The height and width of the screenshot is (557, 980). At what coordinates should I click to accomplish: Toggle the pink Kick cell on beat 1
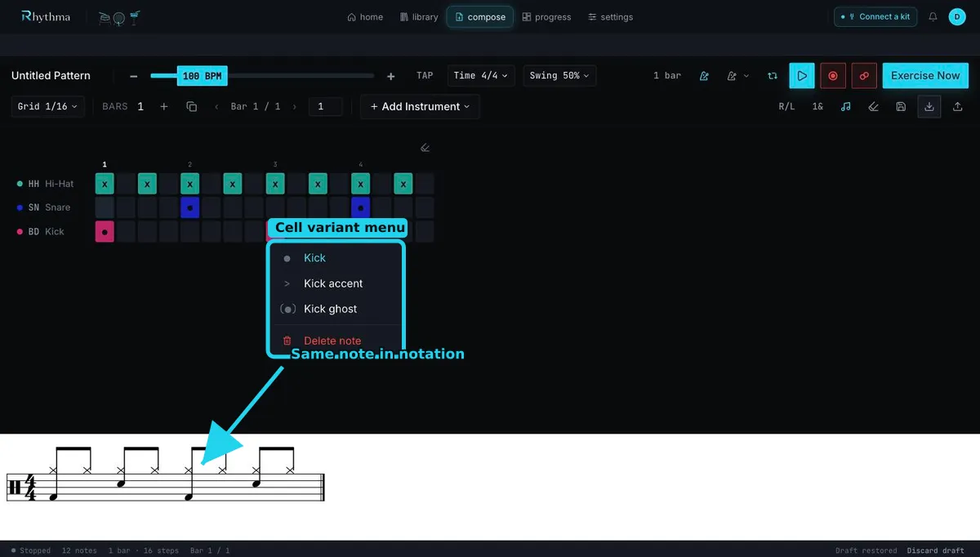105,231
